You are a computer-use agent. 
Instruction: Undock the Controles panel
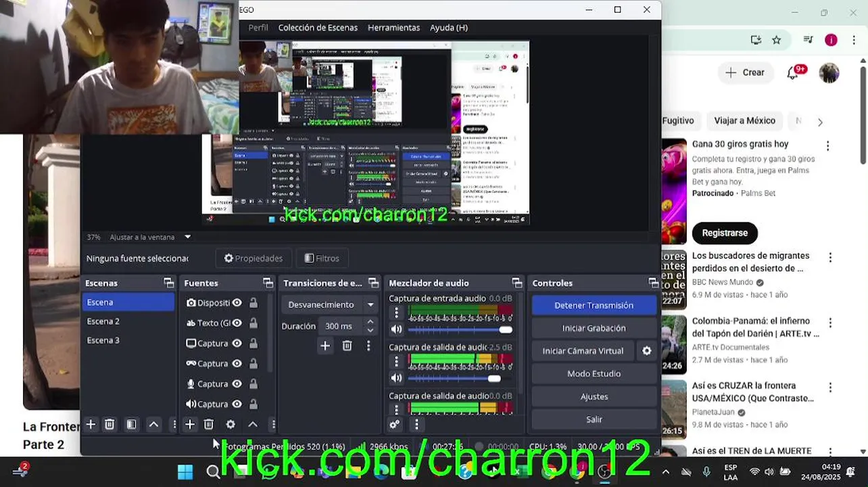point(653,283)
